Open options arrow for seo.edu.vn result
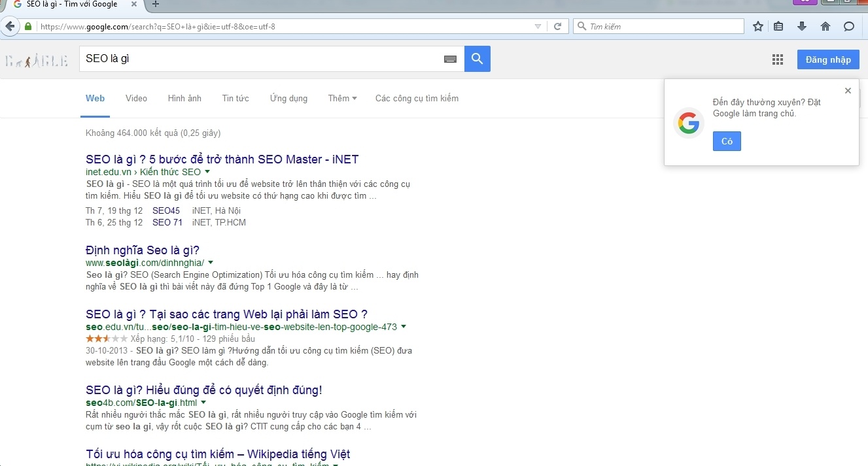Screen dimensions: 868x466 click(404, 327)
